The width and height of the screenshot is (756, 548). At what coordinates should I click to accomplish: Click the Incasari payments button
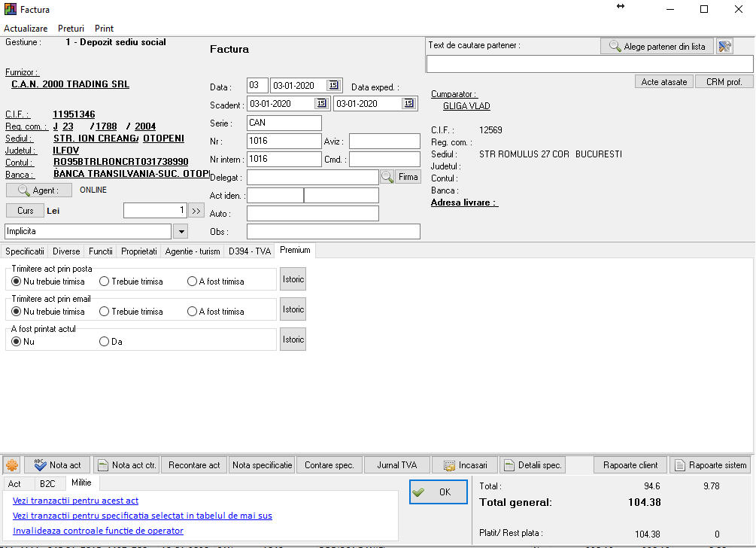466,465
